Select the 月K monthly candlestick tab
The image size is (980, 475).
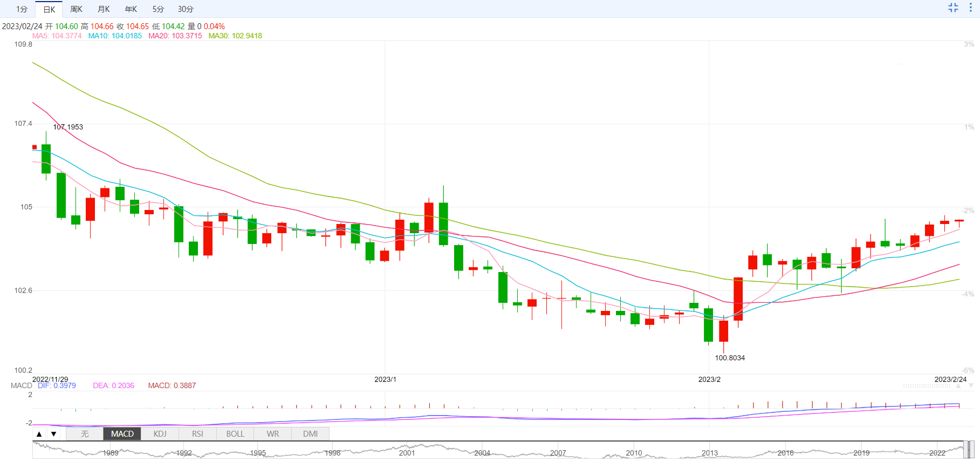click(104, 9)
